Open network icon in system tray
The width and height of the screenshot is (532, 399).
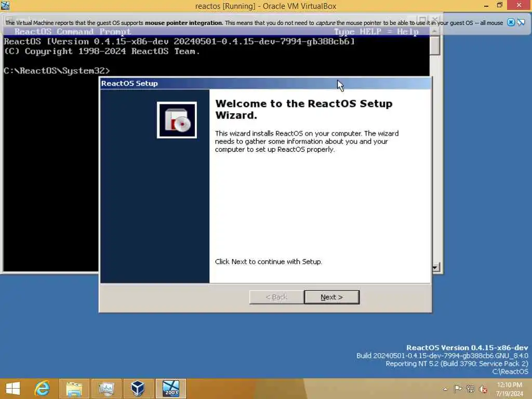(x=470, y=389)
